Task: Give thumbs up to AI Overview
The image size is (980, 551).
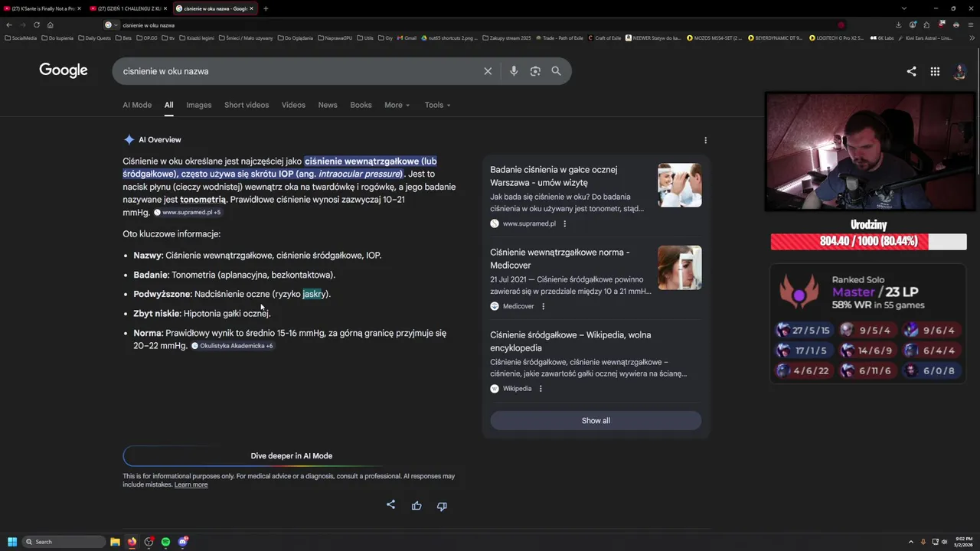Action: click(x=416, y=506)
